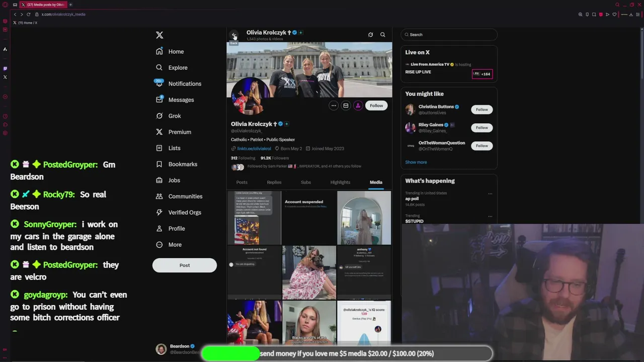This screenshot has width=644, height=362.
Task: Switch to the Replies tab
Action: (x=274, y=182)
